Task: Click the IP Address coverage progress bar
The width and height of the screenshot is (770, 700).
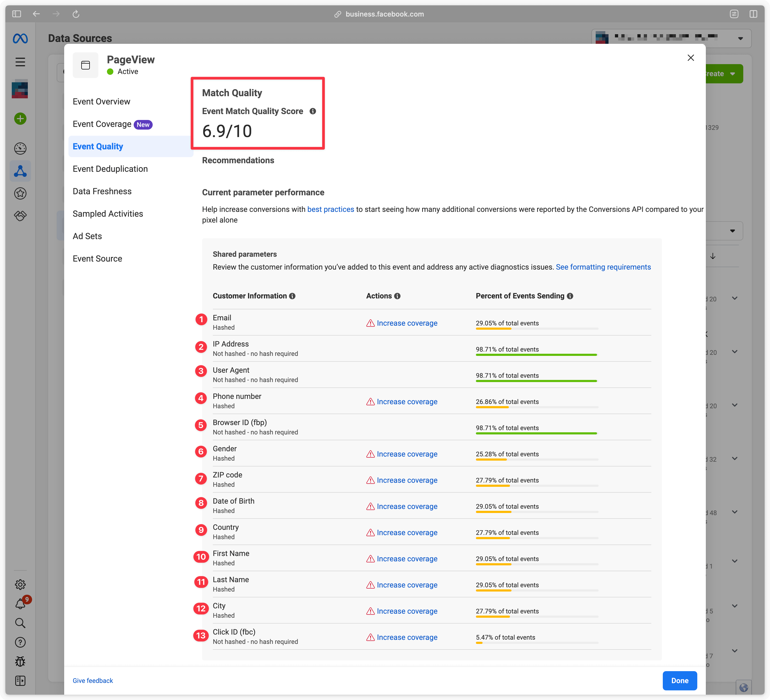Action: tap(537, 355)
